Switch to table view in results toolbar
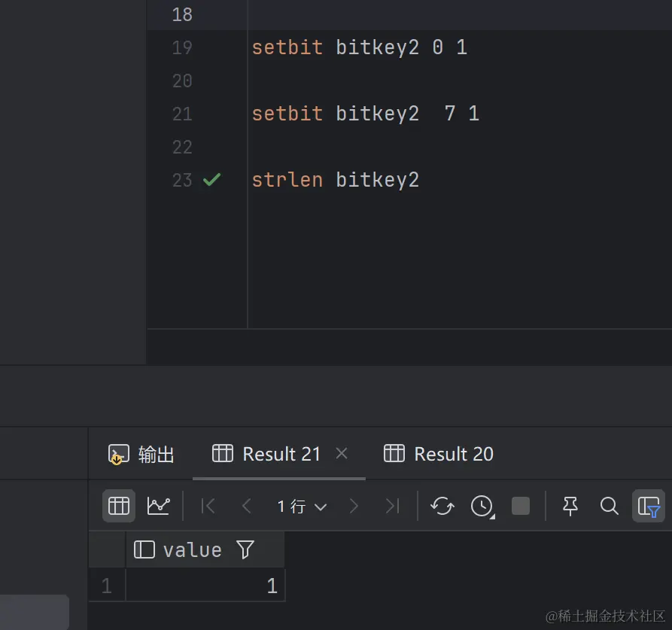 pyautogui.click(x=119, y=506)
